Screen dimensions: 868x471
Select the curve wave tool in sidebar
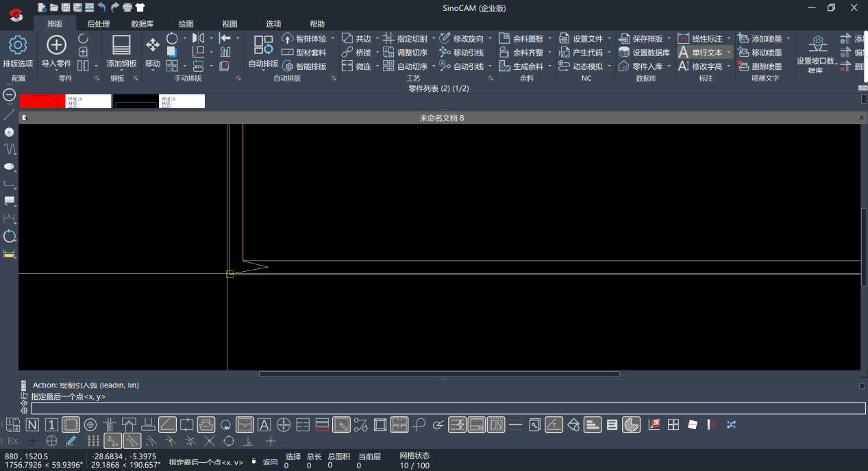click(x=10, y=149)
